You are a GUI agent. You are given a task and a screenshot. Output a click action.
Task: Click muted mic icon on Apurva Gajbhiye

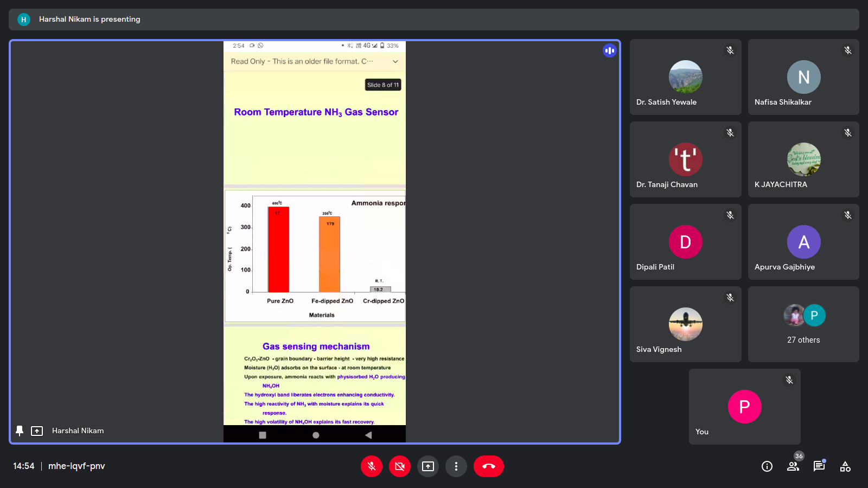pyautogui.click(x=848, y=215)
